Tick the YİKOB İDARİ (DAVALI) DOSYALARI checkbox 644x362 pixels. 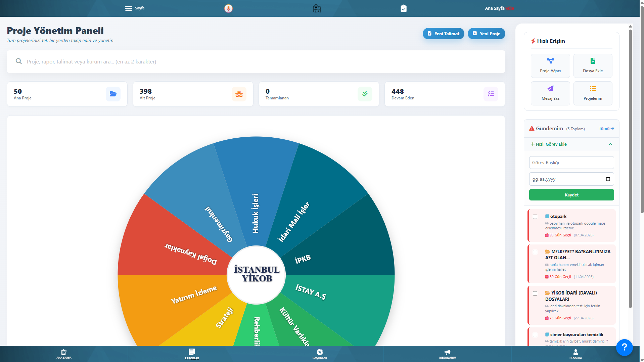click(x=535, y=293)
